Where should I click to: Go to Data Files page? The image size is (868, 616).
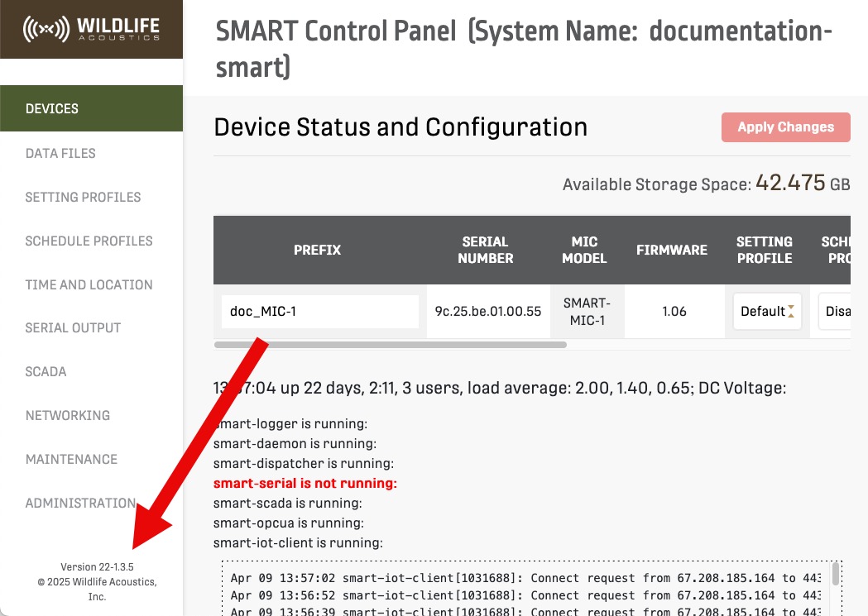tap(60, 153)
